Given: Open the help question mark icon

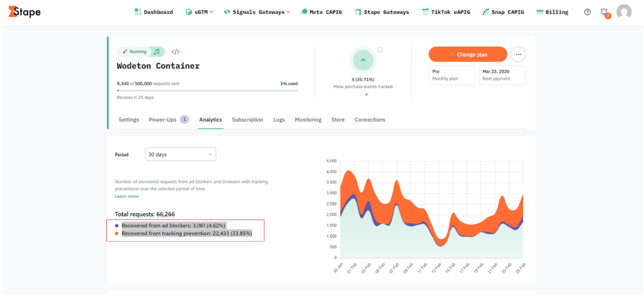Looking at the screenshot, I should pyautogui.click(x=588, y=12).
